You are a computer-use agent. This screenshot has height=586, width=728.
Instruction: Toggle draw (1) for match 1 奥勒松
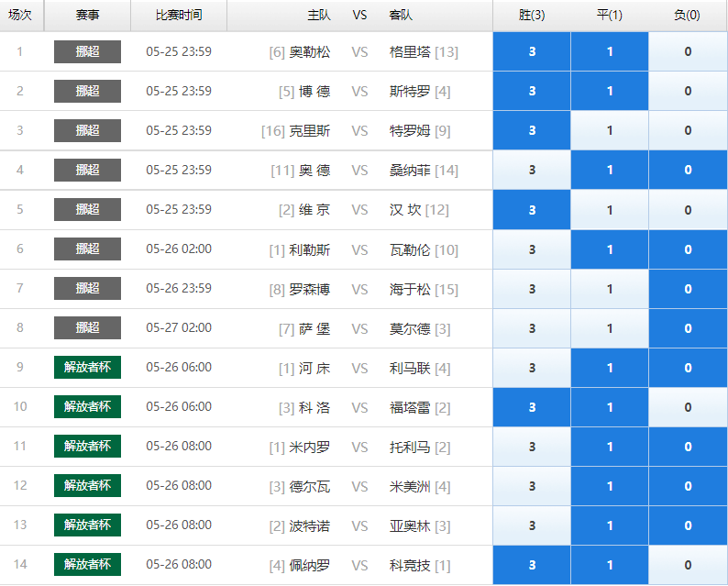(x=610, y=51)
